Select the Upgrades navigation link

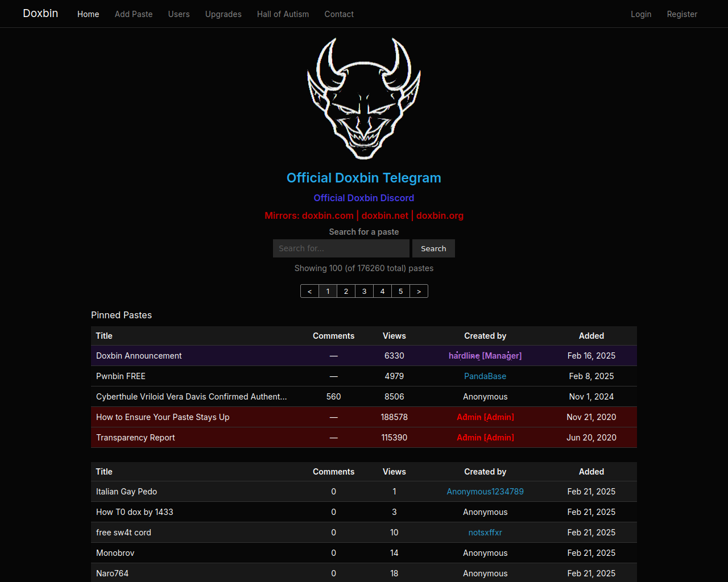pyautogui.click(x=223, y=14)
